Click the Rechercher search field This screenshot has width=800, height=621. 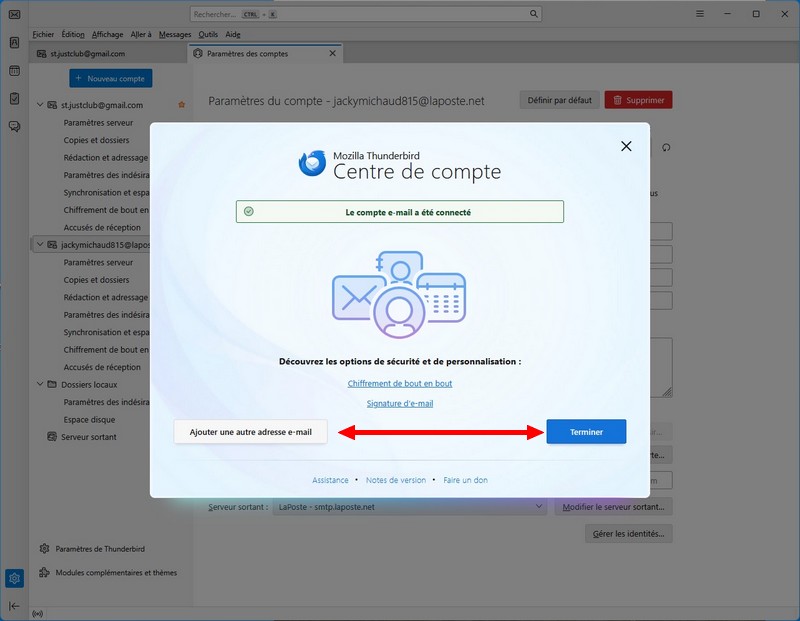pos(366,14)
